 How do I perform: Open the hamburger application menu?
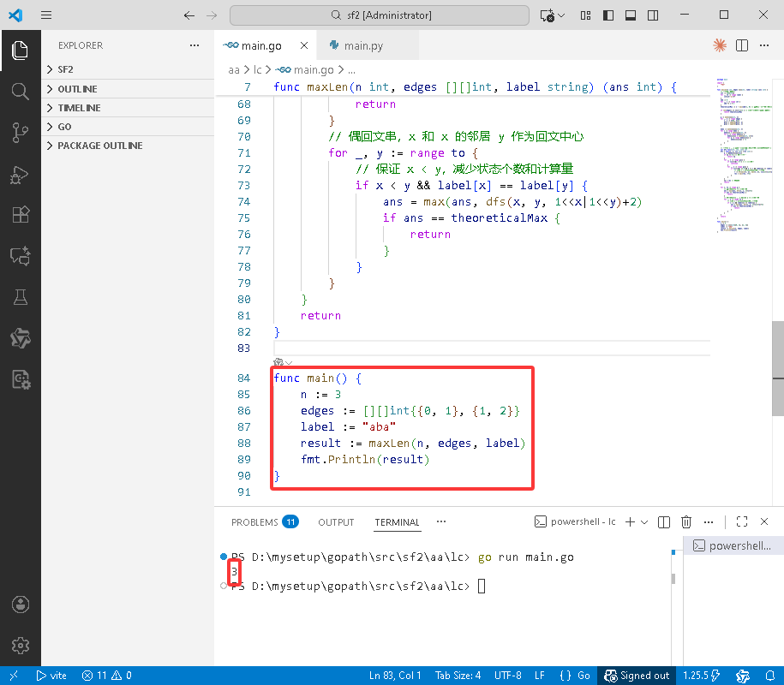tap(46, 15)
